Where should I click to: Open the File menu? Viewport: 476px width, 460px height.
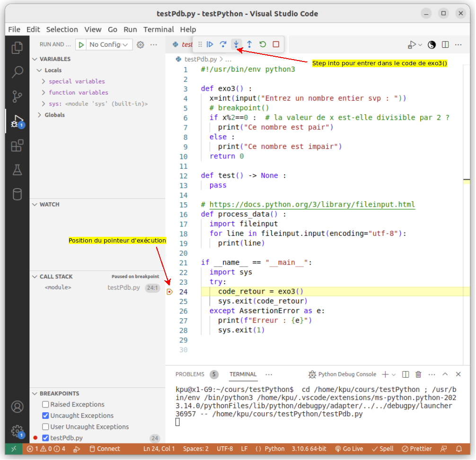coord(14,30)
